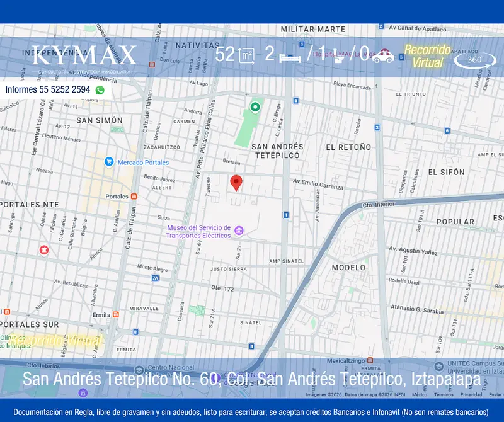Click the Museo del Servicio de Transportes Eléctricos label
Image resolution: width=504 pixels, height=422 pixels.
(198, 231)
